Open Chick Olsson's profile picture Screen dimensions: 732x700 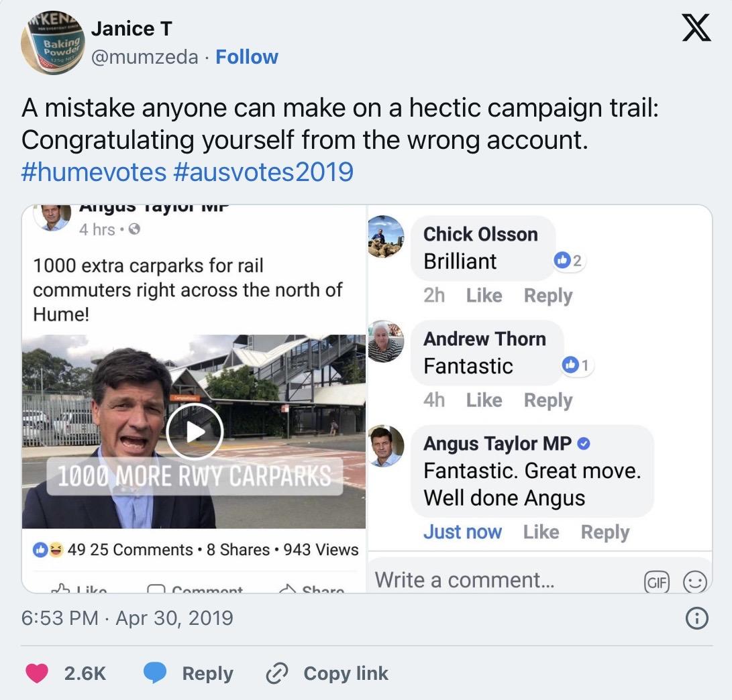386,236
